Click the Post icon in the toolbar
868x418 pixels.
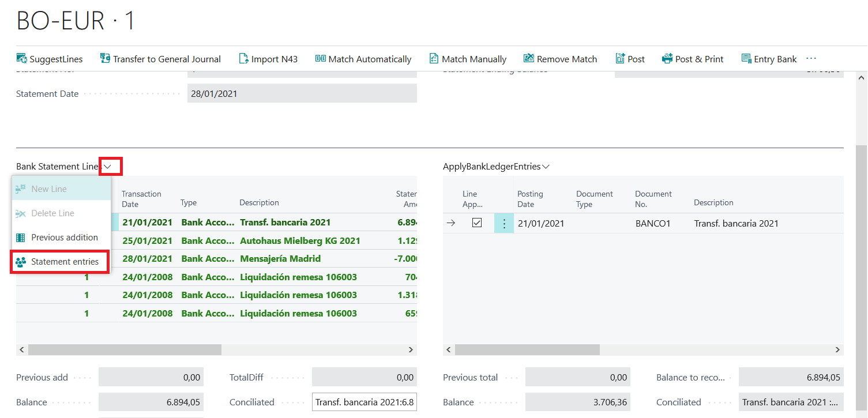(x=621, y=58)
